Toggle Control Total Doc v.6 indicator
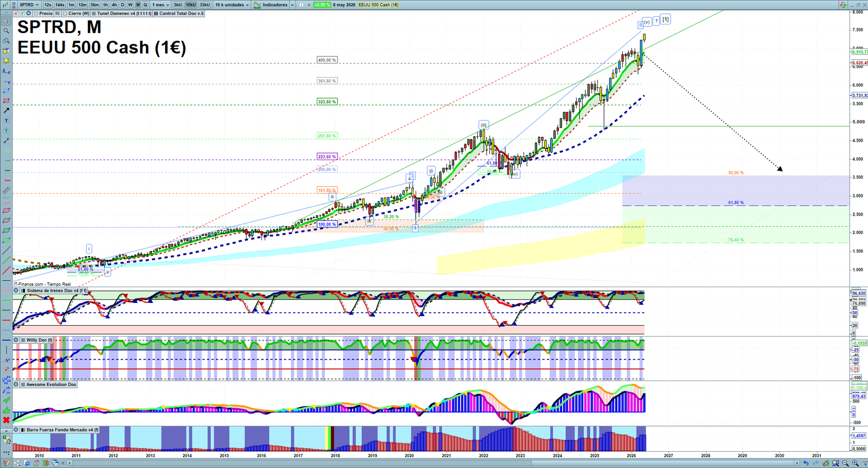Viewport: 868px width, 468px height. (x=178, y=14)
